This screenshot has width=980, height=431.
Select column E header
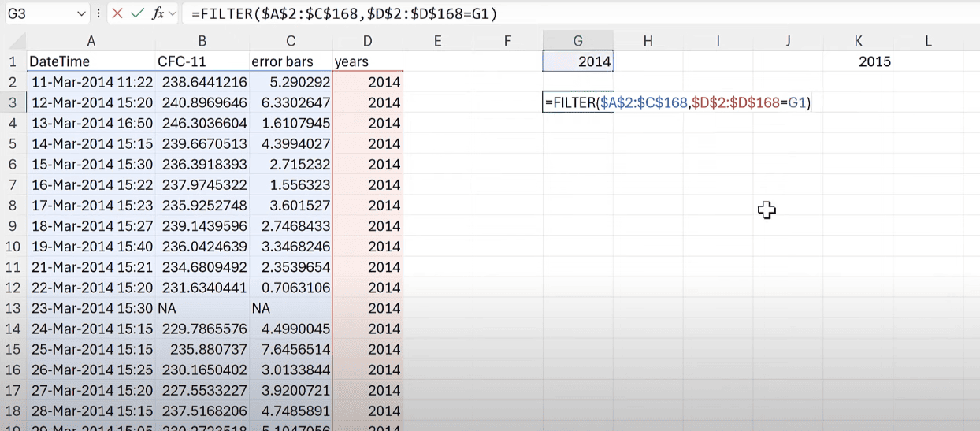tap(437, 41)
